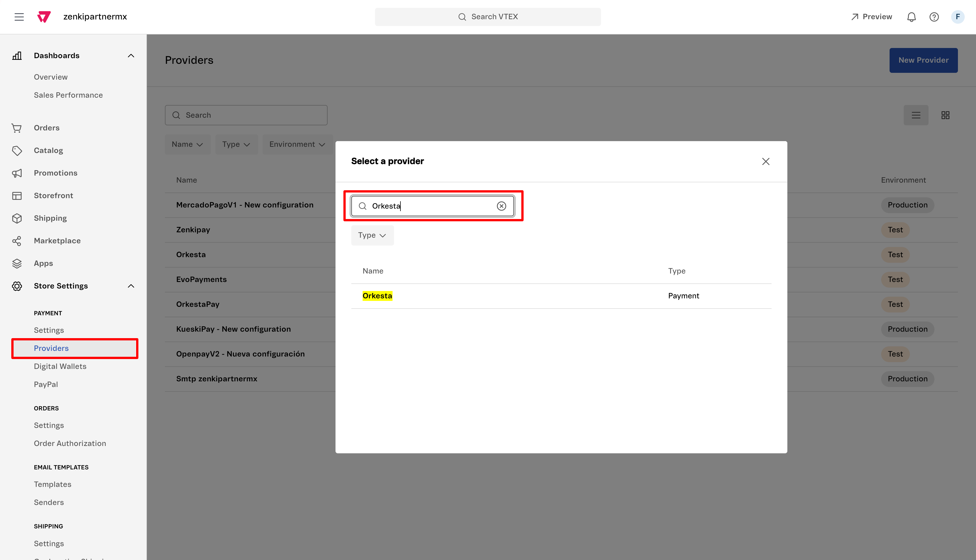Screen dimensions: 976x560
Task: Click the Apps layers icon
Action: pos(17,263)
